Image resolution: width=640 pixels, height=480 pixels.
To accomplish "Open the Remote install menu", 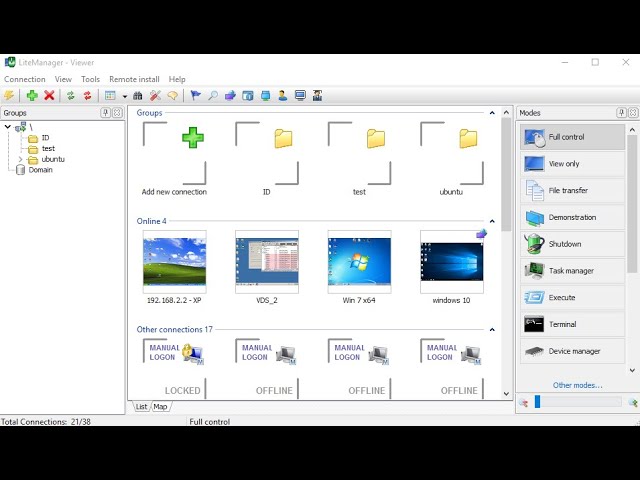I will point(134,79).
